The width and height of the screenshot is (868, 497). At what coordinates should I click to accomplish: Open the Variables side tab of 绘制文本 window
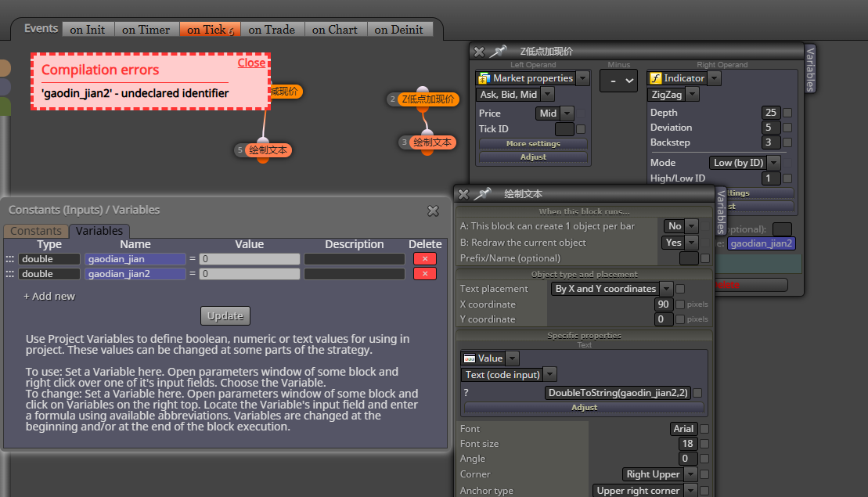(721, 212)
